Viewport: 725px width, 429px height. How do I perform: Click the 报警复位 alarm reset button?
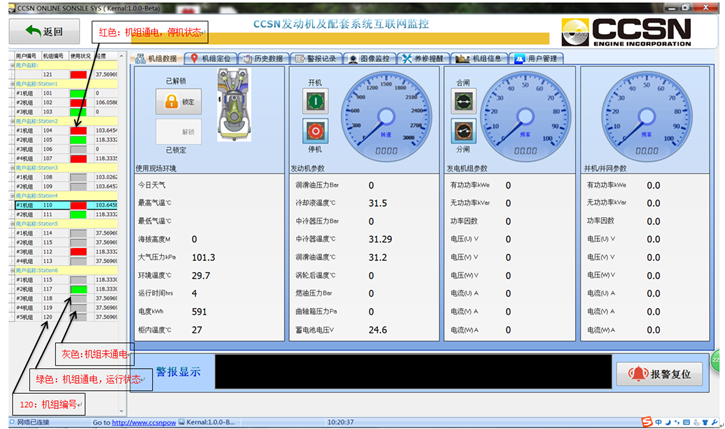click(x=661, y=374)
